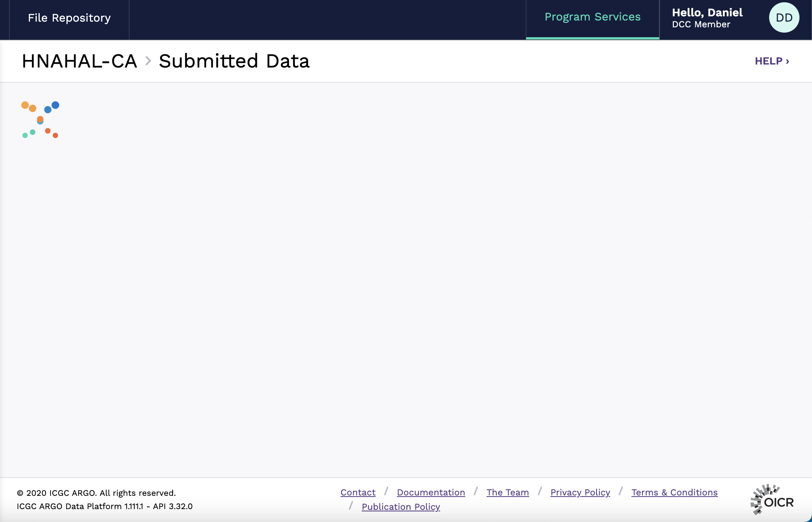Open the user account menu via Hello, Daniel
Viewport: 812px width, 522px height.
[x=707, y=13]
